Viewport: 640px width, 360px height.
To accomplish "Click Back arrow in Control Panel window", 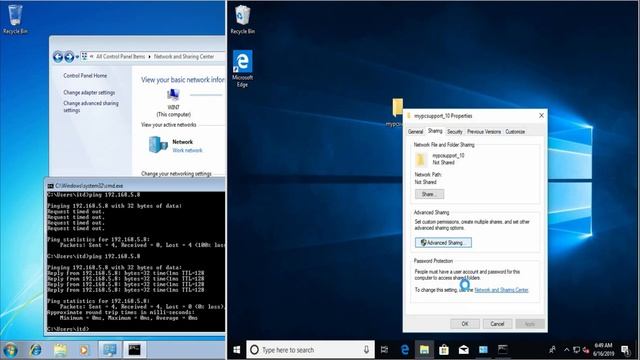I will click(x=58, y=57).
